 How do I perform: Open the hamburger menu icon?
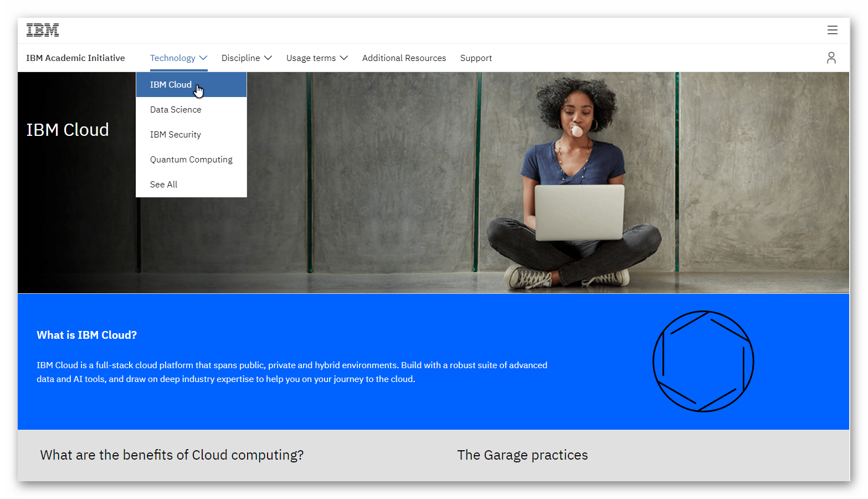(832, 30)
